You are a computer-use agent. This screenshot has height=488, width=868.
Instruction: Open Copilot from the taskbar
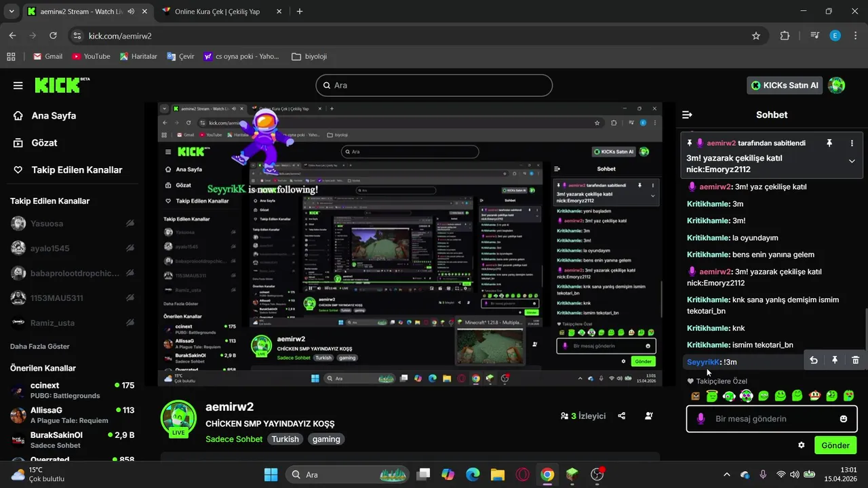pos(448,474)
